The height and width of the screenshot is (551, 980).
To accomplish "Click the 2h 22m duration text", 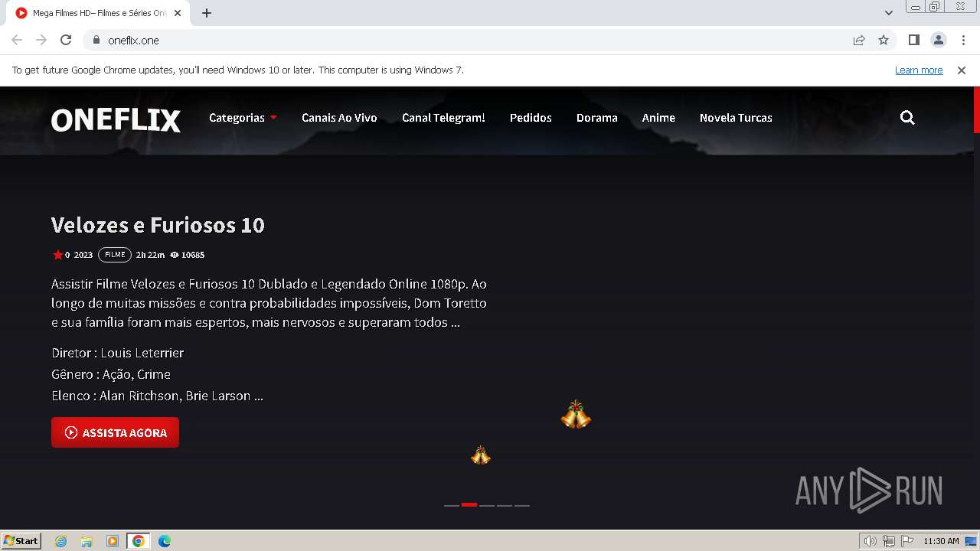I will [150, 255].
